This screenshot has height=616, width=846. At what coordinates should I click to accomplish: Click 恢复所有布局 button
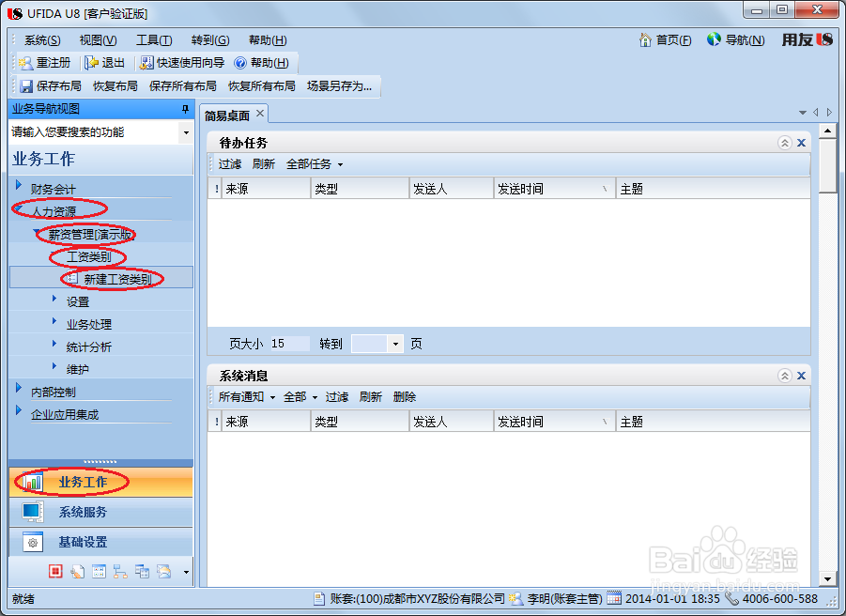pyautogui.click(x=262, y=86)
